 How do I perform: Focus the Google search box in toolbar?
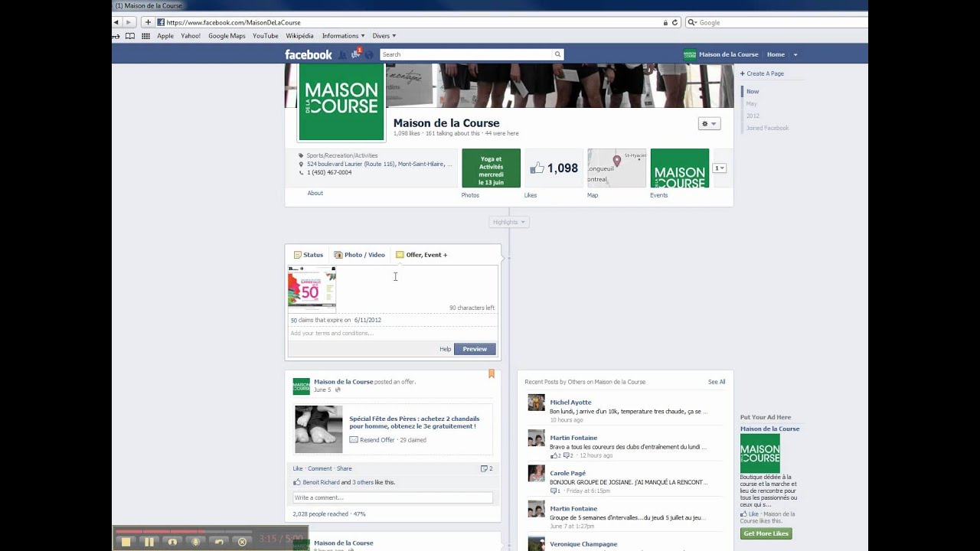[x=776, y=22]
